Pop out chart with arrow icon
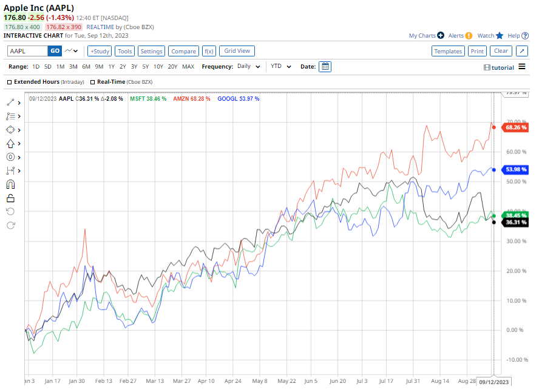Image resolution: width=539 pixels, height=392 pixels. 522,51
